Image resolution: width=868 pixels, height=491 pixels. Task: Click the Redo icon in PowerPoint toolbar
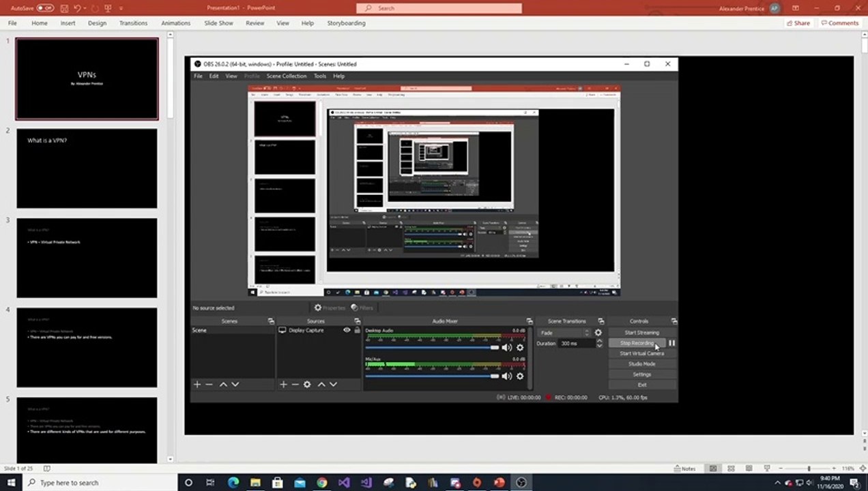pyautogui.click(x=94, y=8)
